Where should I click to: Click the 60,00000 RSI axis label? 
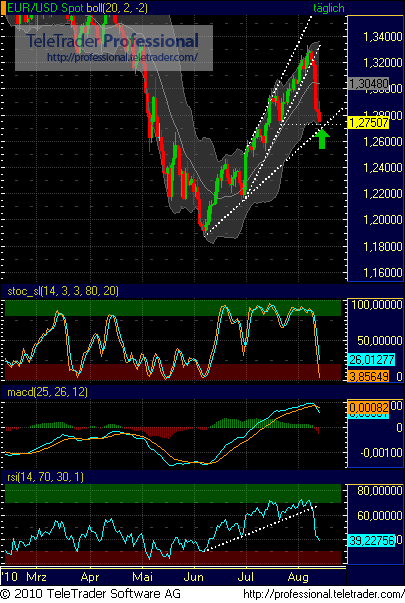tap(380, 516)
